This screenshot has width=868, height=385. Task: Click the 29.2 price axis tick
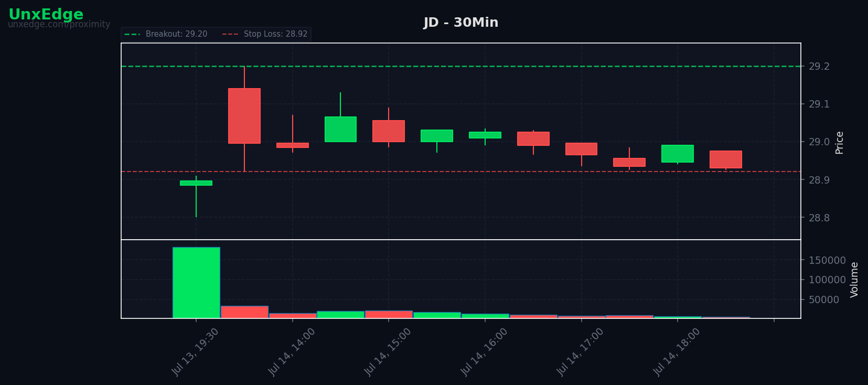[819, 66]
